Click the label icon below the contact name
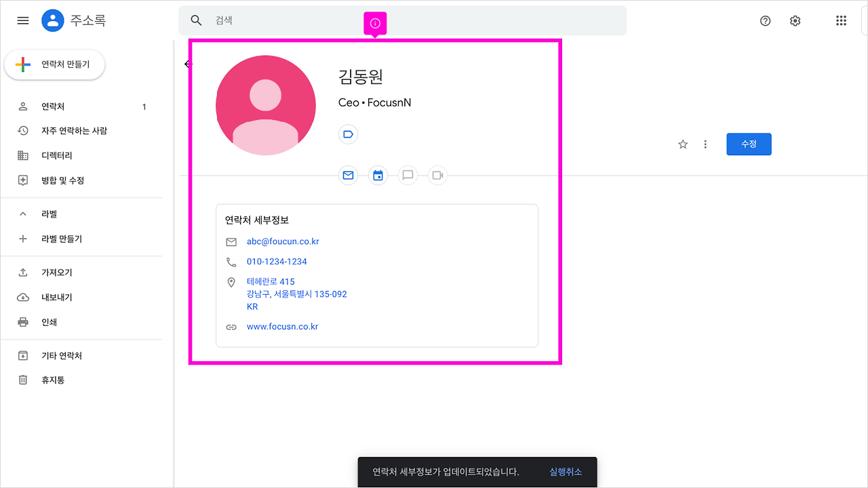The height and width of the screenshot is (488, 868). point(348,134)
